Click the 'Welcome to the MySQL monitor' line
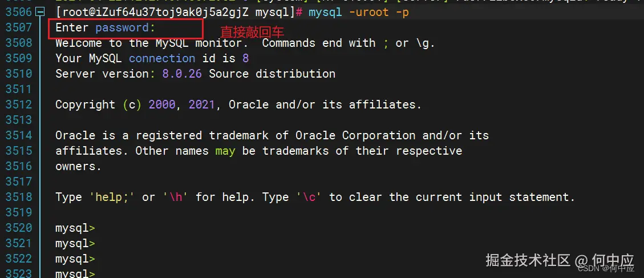The height and width of the screenshot is (278, 644). pyautogui.click(x=245, y=43)
